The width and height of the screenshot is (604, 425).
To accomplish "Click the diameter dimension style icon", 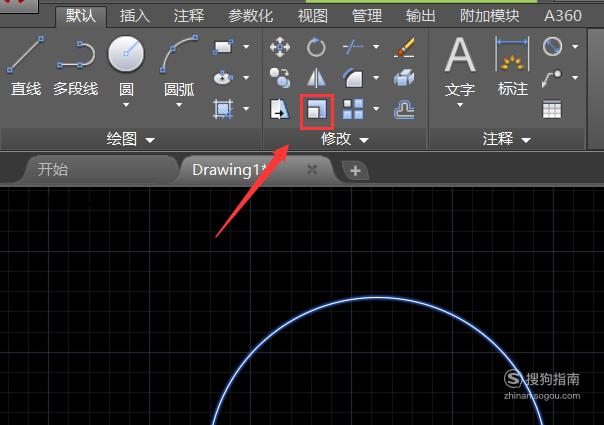I will pos(552,47).
